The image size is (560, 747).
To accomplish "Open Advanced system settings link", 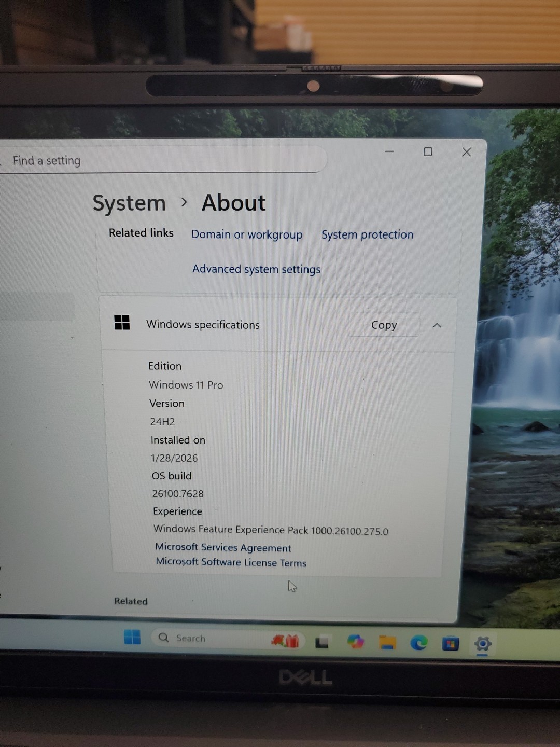I will coord(256,269).
